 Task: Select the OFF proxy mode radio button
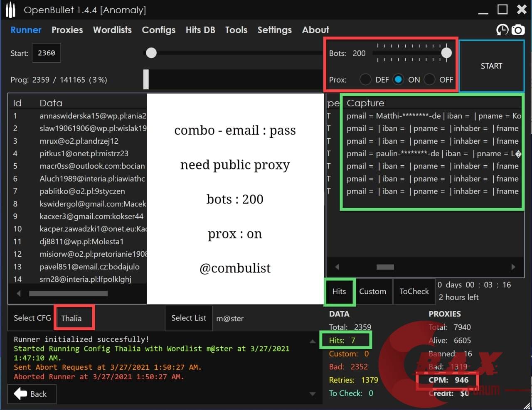430,79
